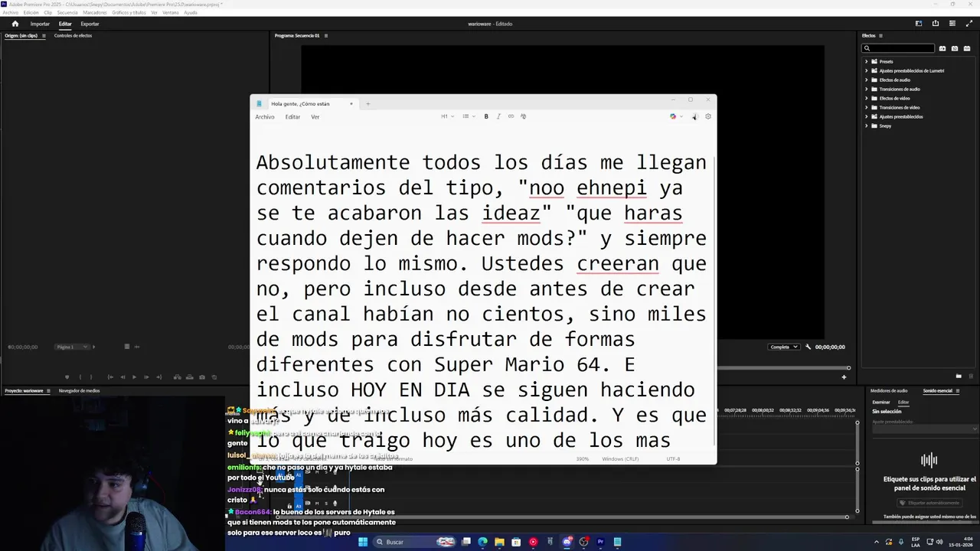Open Notepad Editar menu
This screenshot has width=980, height=551.
[x=292, y=117]
